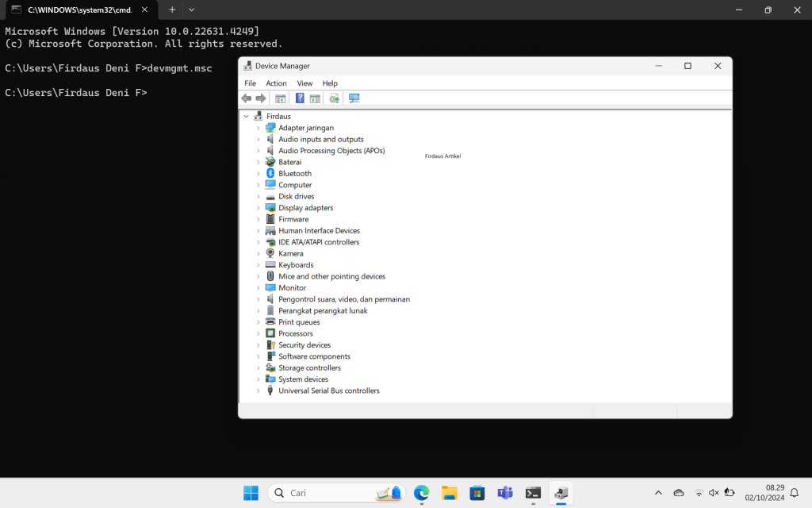Click the Help toolbar icon

coord(300,98)
